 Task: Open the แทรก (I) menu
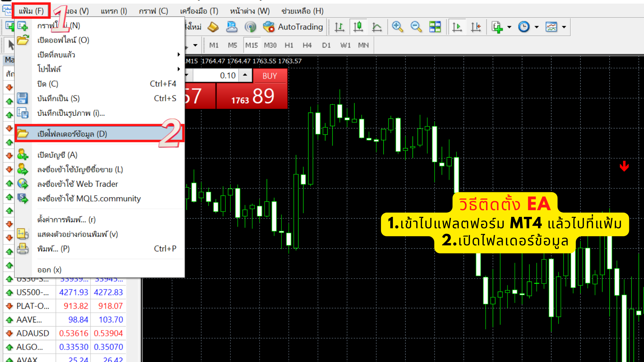click(x=114, y=11)
